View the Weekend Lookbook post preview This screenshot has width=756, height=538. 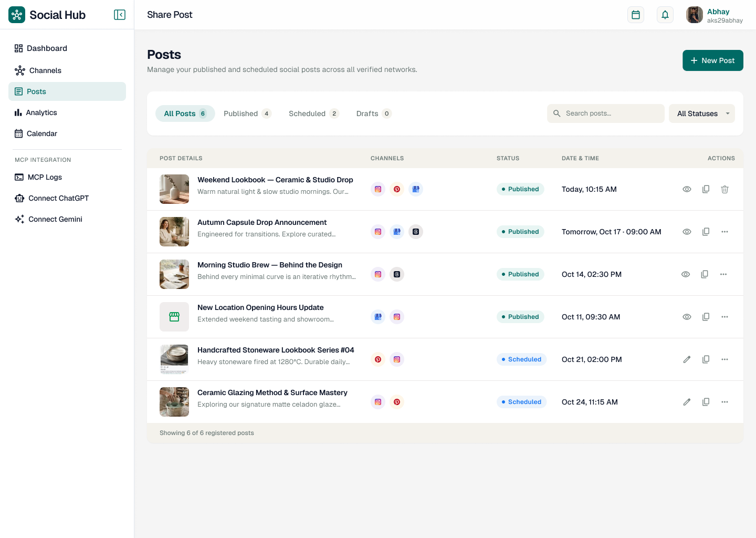click(x=687, y=189)
